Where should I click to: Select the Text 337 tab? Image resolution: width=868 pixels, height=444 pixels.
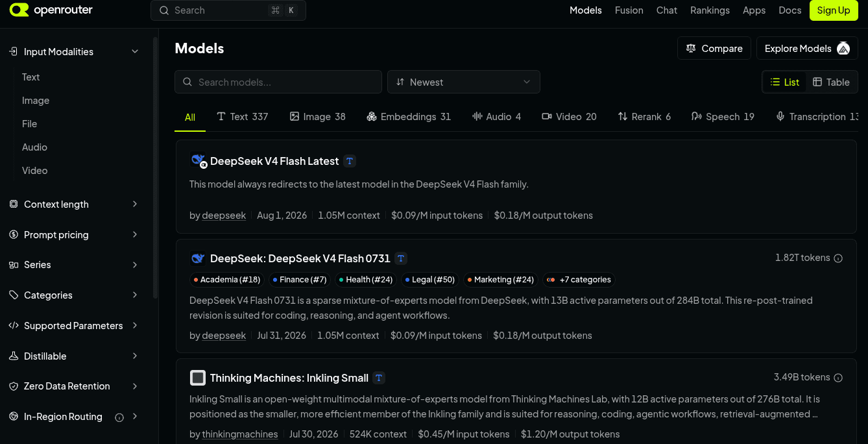click(243, 117)
